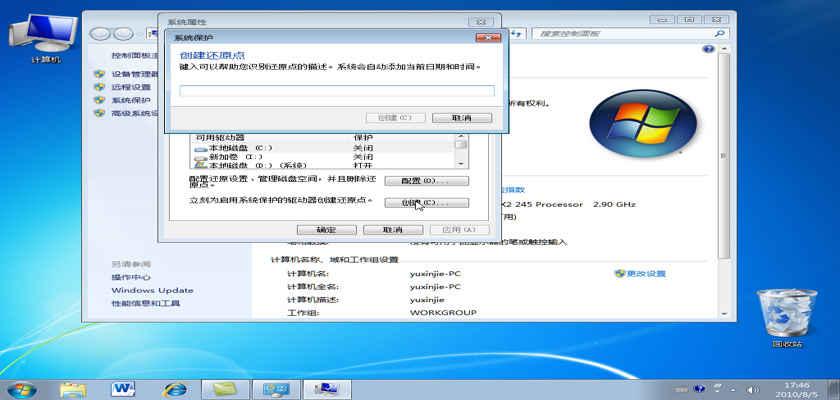Viewport: 840px width, 400px height.
Task: Open the Windows Update link
Action: (152, 290)
